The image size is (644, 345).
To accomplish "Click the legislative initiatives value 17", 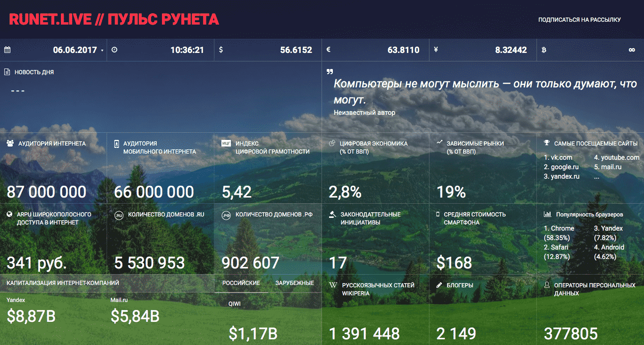I will tap(338, 263).
